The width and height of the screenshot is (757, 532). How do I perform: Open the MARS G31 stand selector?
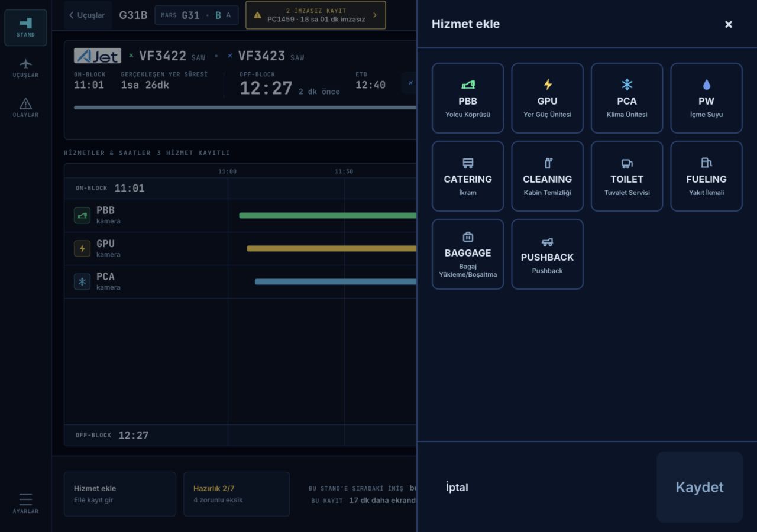[x=196, y=15]
